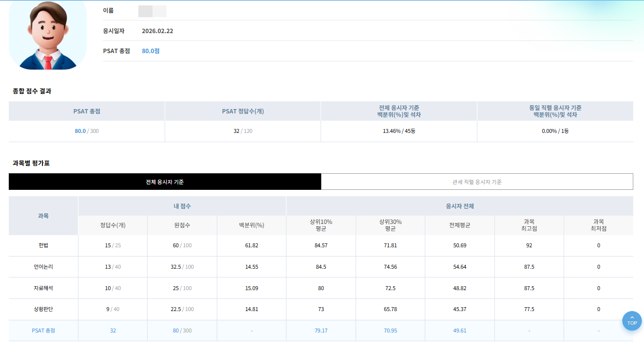This screenshot has height=350, width=644.
Task: Click the 상위10% 평균 column header
Action: [321, 225]
